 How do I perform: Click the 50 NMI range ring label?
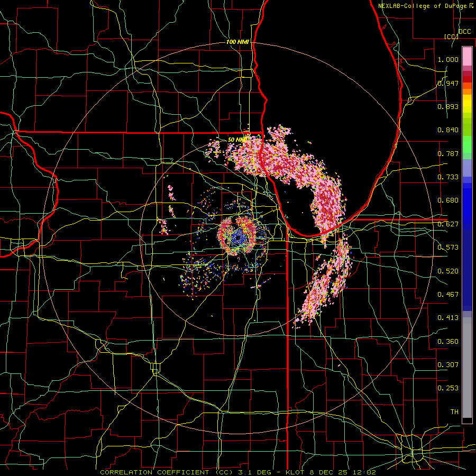(x=237, y=140)
